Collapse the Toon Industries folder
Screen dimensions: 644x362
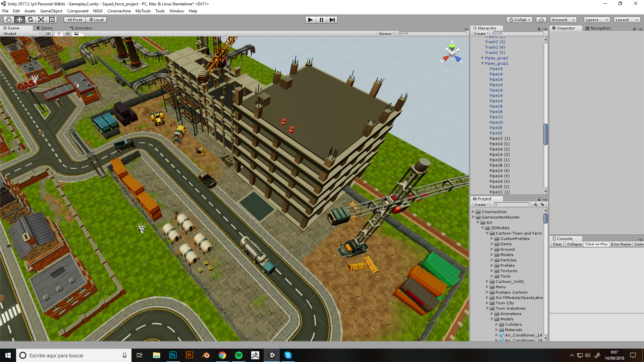pyautogui.click(x=487, y=308)
